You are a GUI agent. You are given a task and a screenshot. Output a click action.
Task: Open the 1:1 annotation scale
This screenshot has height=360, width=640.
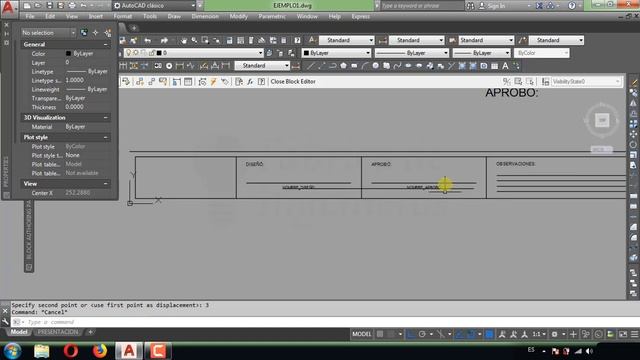(x=539, y=334)
